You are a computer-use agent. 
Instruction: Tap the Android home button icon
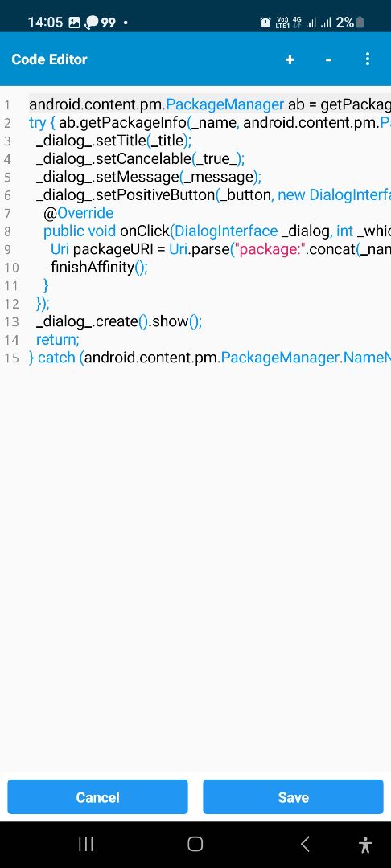pyautogui.click(x=195, y=844)
